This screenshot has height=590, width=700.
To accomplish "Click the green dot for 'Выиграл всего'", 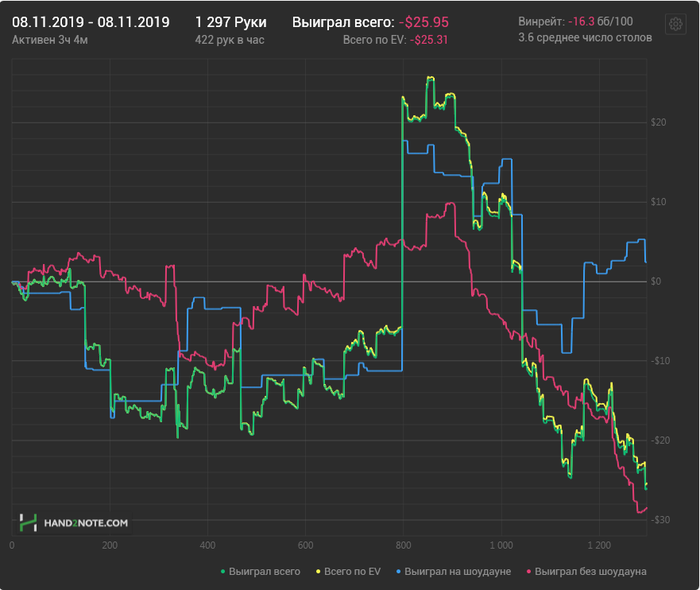I will [x=223, y=572].
